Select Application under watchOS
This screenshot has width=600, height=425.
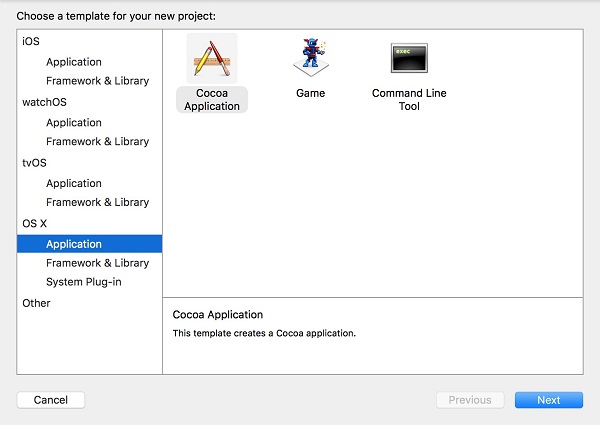coord(74,122)
